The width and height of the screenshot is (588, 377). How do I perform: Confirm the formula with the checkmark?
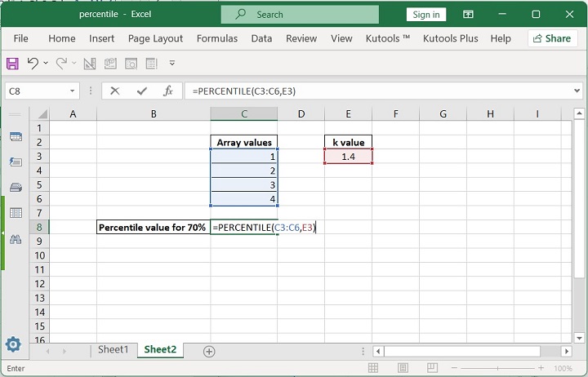142,91
